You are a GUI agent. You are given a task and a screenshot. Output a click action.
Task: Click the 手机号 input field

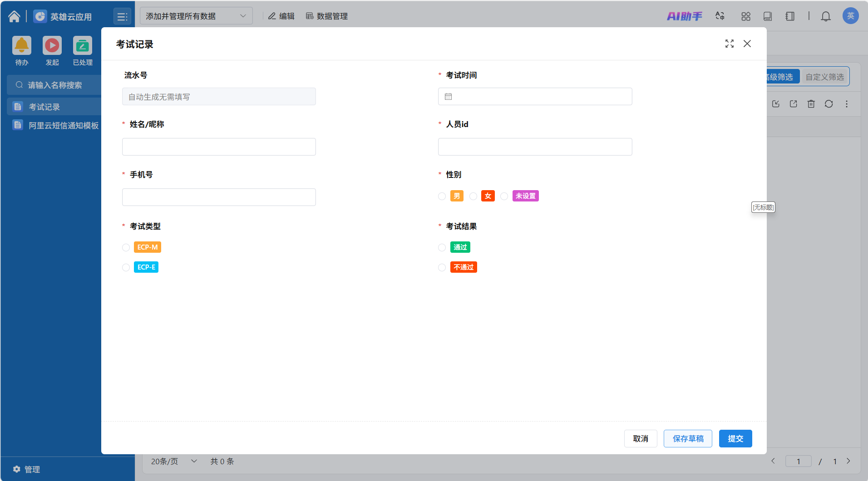coord(218,197)
